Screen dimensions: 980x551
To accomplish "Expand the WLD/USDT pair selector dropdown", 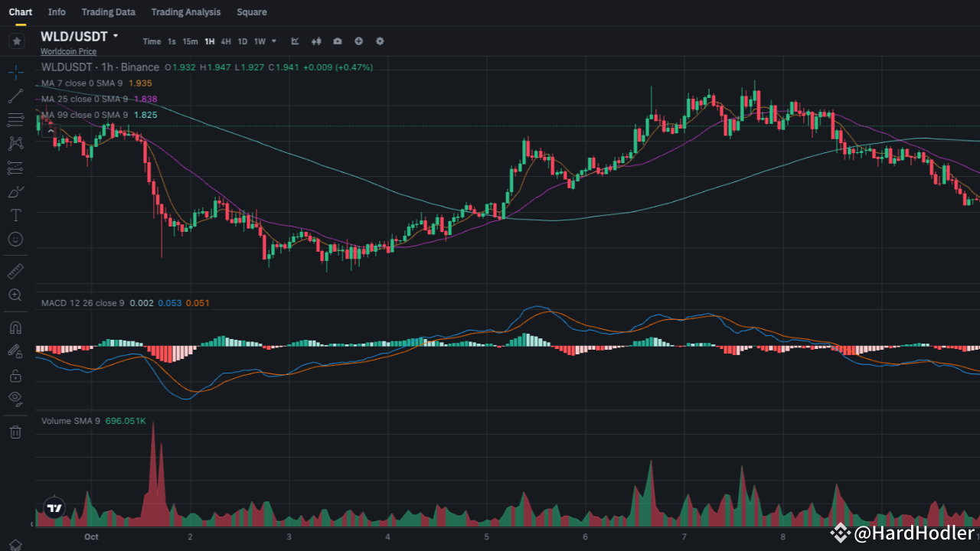I will coord(116,36).
